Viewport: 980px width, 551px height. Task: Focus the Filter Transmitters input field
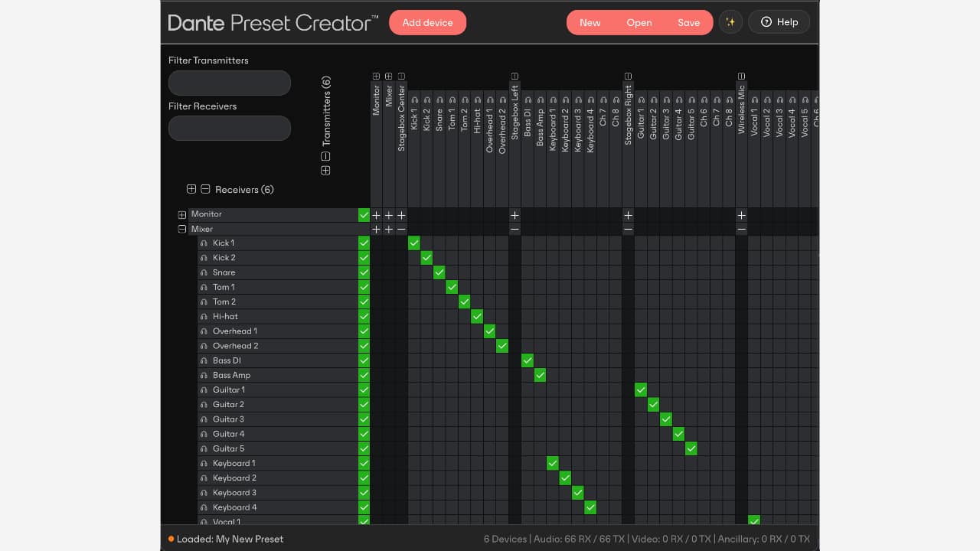point(230,83)
